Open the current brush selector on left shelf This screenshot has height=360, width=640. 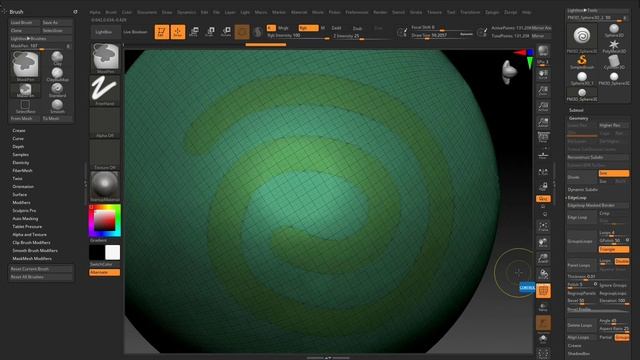105,58
